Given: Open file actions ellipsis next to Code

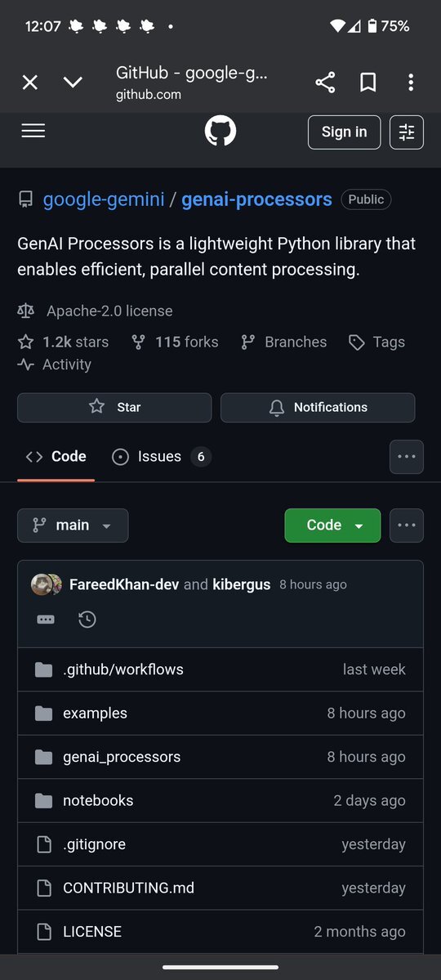Looking at the screenshot, I should coord(407,525).
